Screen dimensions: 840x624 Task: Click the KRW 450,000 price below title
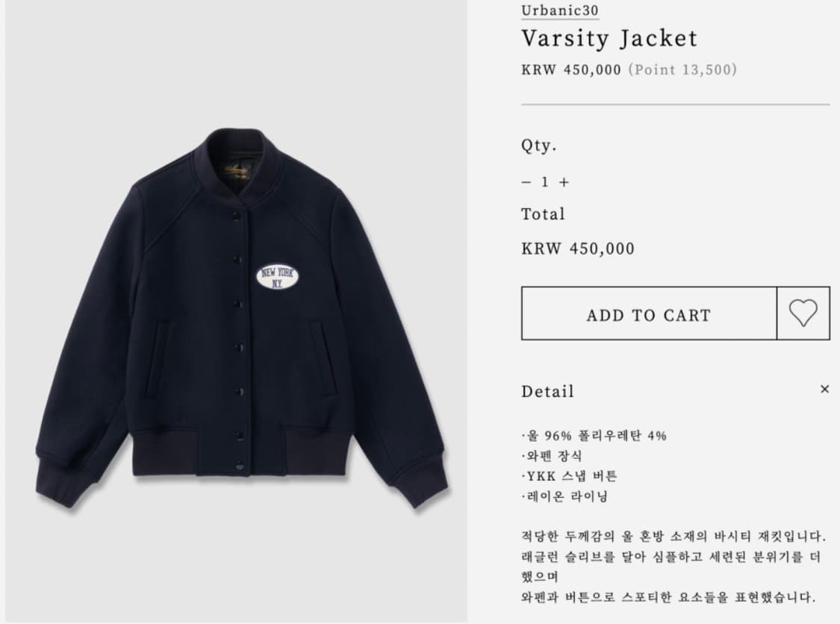(571, 69)
